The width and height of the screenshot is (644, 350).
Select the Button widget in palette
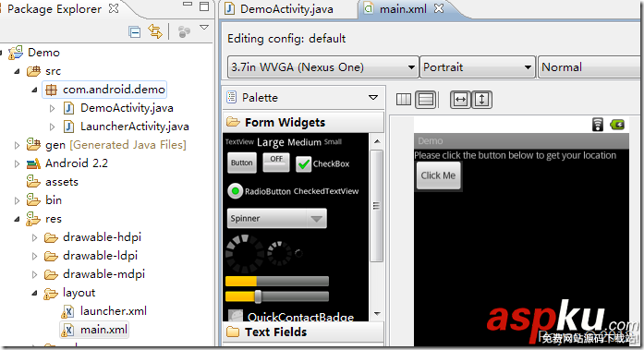coord(241,163)
